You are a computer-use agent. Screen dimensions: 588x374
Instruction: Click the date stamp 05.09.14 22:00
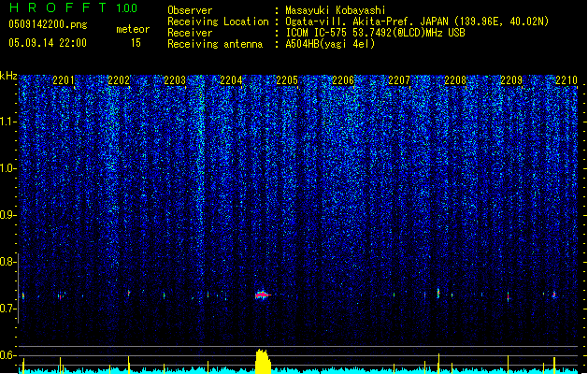pyautogui.click(x=48, y=43)
